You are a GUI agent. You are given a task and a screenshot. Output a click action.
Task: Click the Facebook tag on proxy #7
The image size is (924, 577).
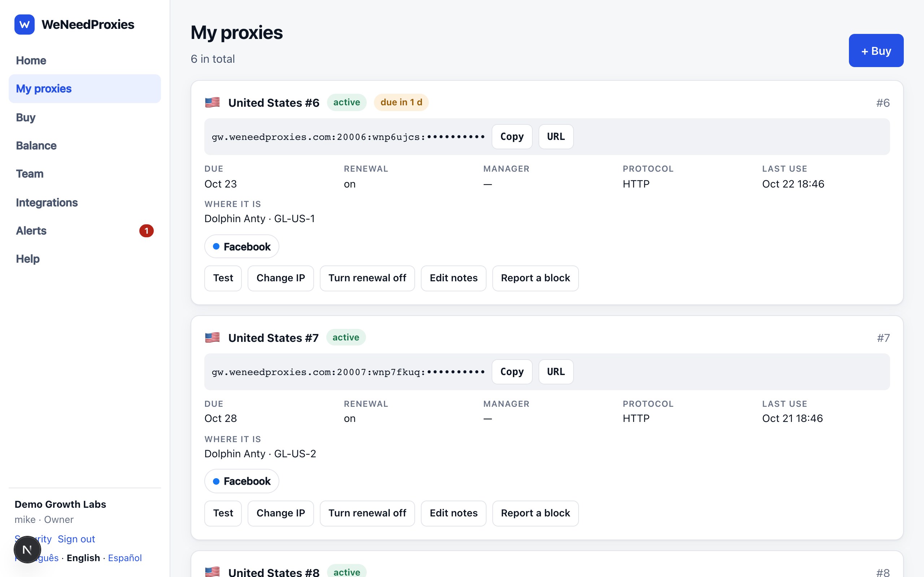[242, 481]
